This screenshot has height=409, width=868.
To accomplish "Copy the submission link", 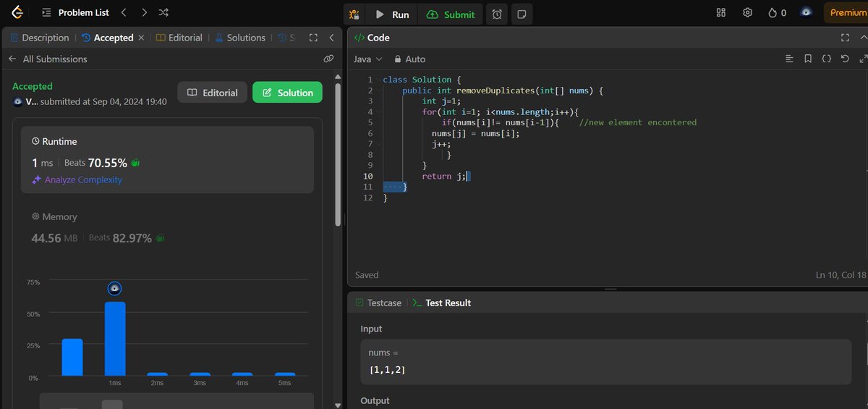I will (x=328, y=59).
